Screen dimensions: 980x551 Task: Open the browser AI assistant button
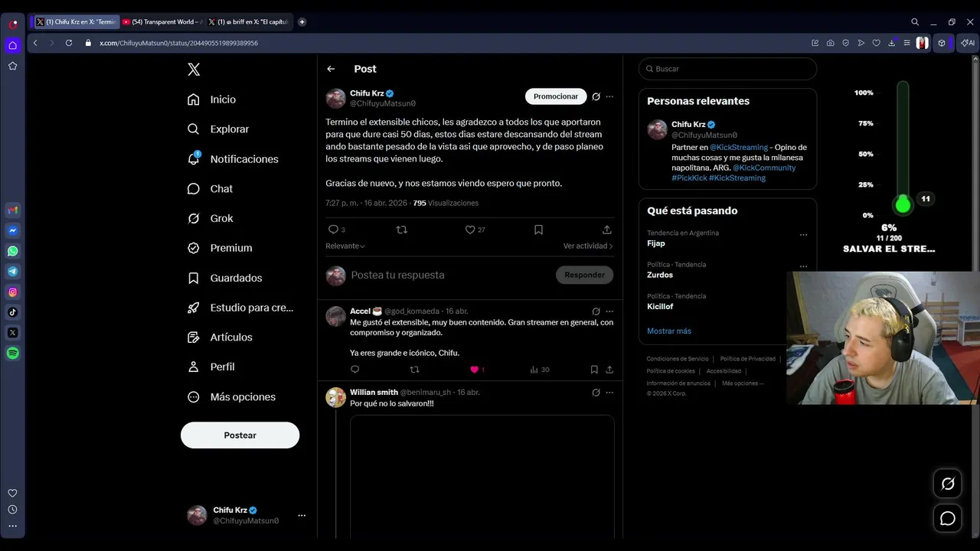(967, 43)
